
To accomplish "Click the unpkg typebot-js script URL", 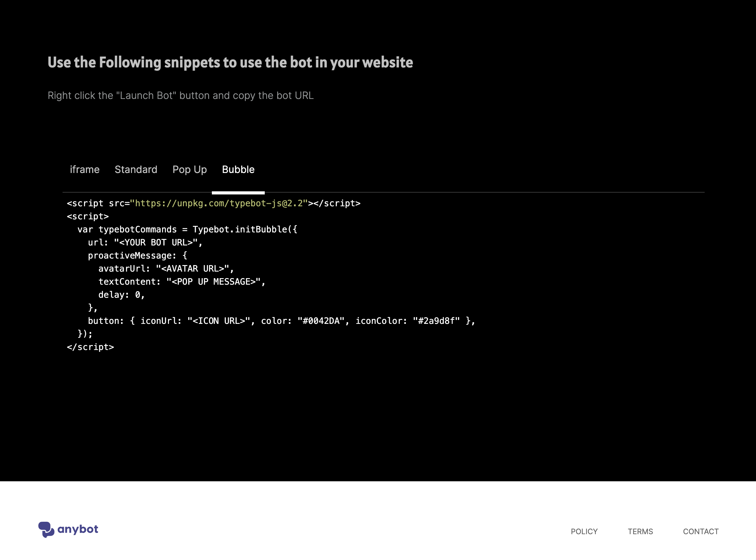I will click(x=219, y=203).
